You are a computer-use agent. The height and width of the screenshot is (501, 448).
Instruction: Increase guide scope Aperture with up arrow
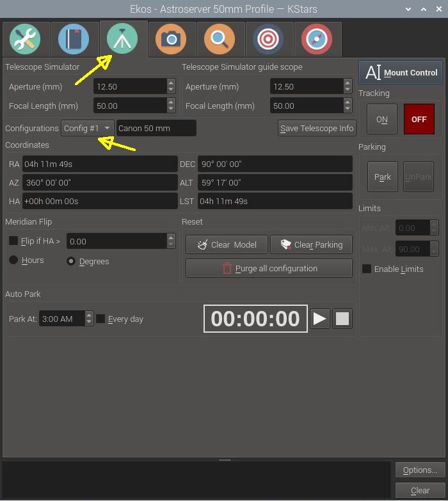pos(348,83)
